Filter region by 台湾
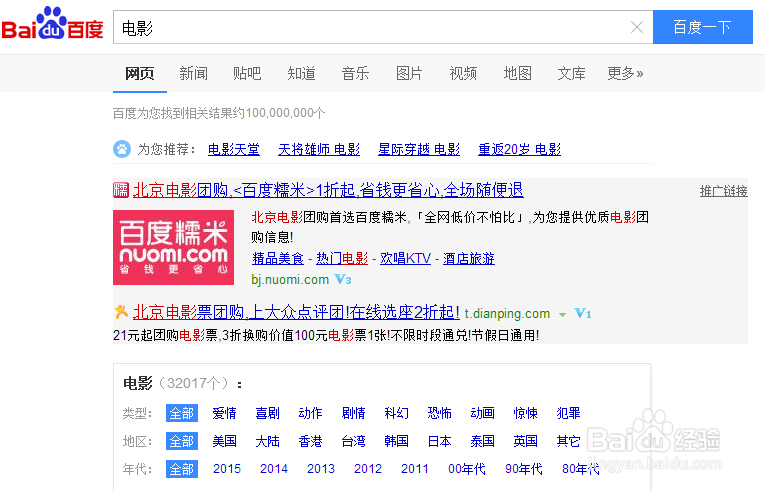The width and height of the screenshot is (765, 491). click(354, 441)
